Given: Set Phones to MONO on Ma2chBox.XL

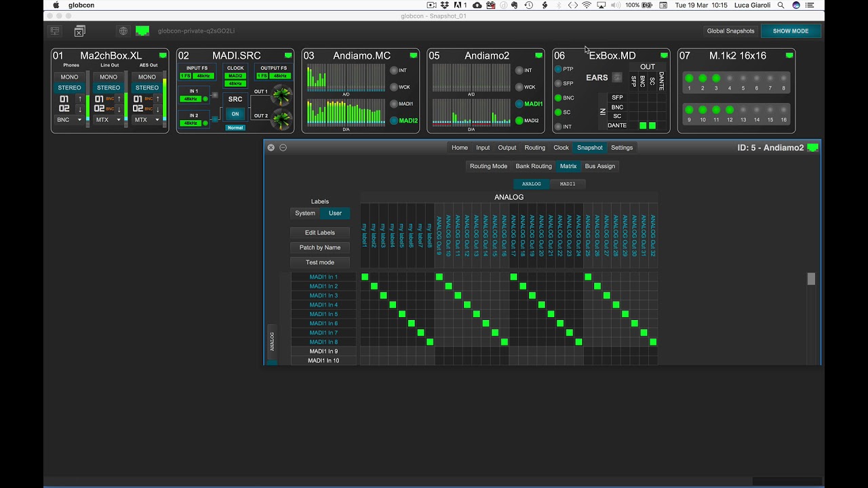Looking at the screenshot, I should (69, 77).
